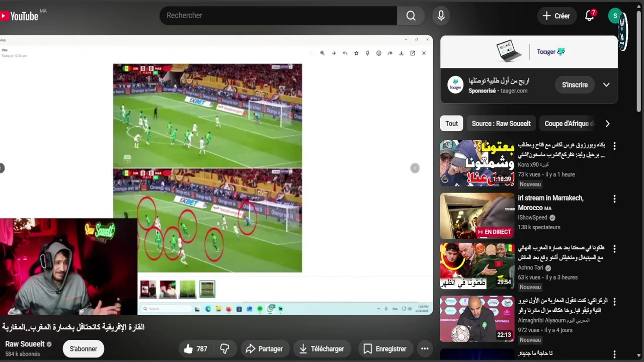This screenshot has width=644, height=362.
Task: Open the 22:13 Almaghribi Alyaoum thumbnail
Action: click(x=477, y=319)
